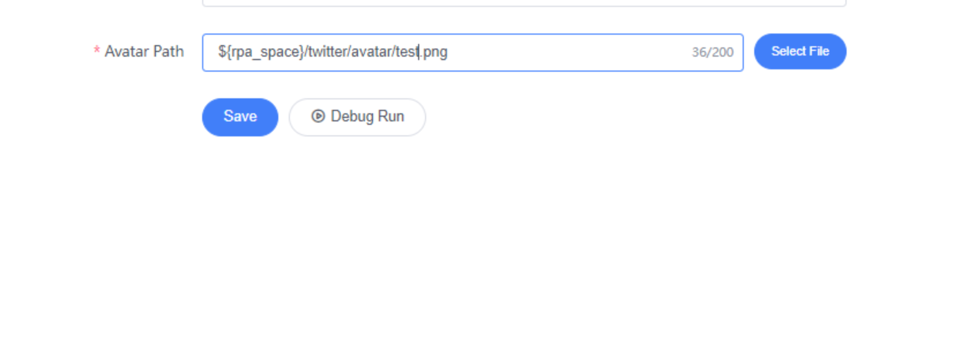Click the Save button text

click(240, 117)
